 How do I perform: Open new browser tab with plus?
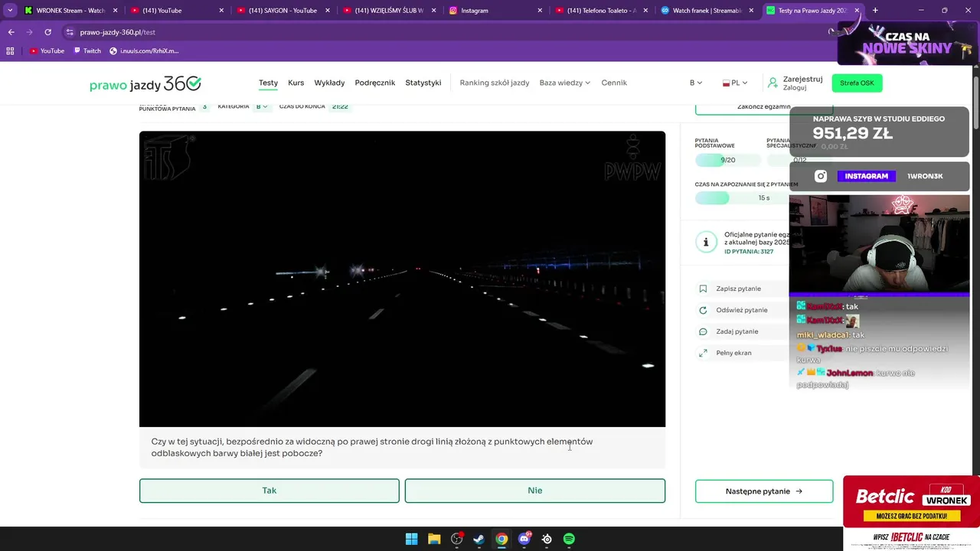click(x=875, y=11)
